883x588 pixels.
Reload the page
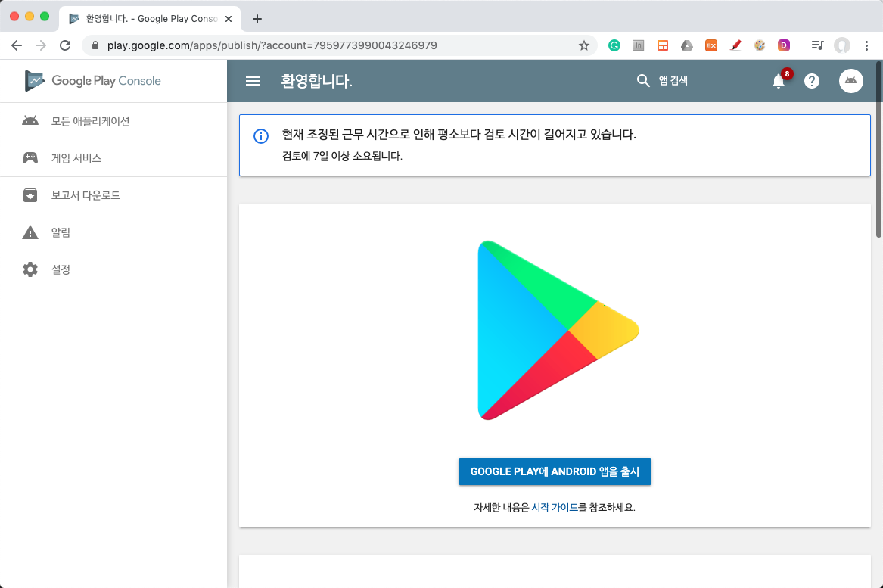[65, 45]
